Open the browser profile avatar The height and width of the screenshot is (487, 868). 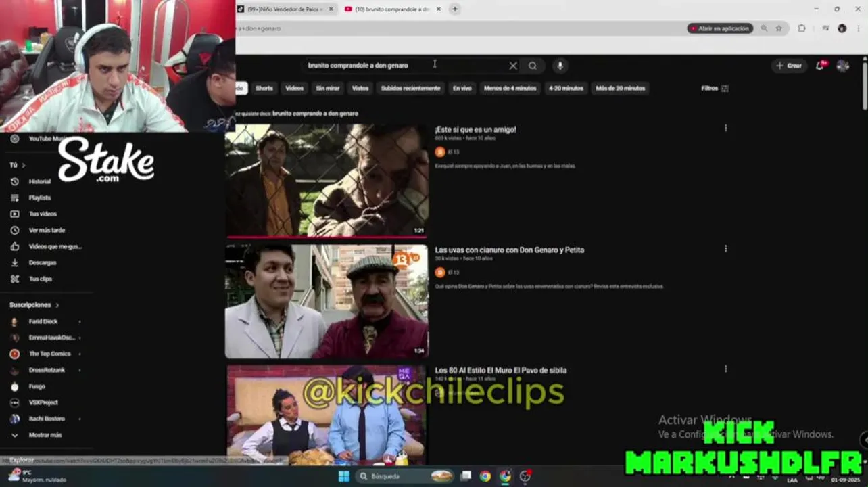[x=842, y=28]
